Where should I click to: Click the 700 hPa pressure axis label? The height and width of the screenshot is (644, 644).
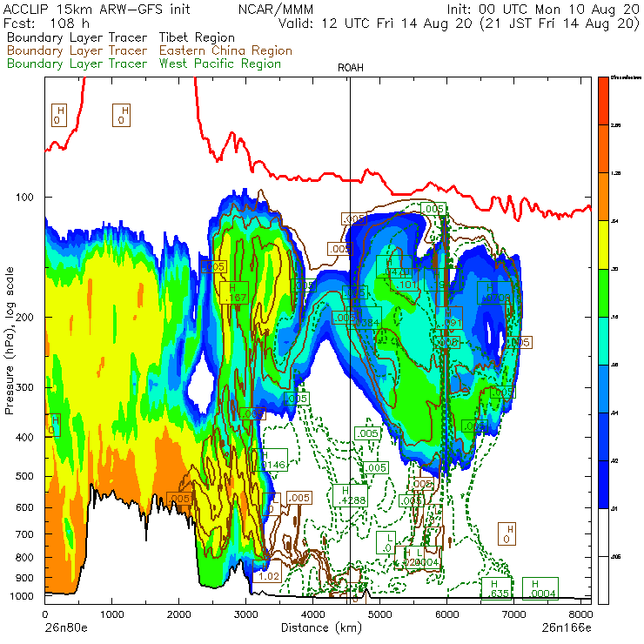[24, 534]
